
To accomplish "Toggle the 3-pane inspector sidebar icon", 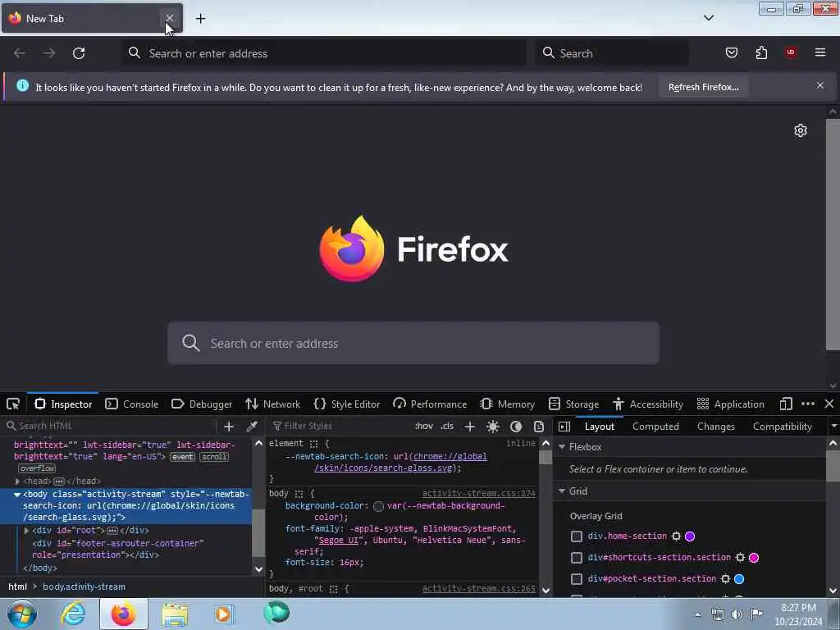I will [564, 427].
